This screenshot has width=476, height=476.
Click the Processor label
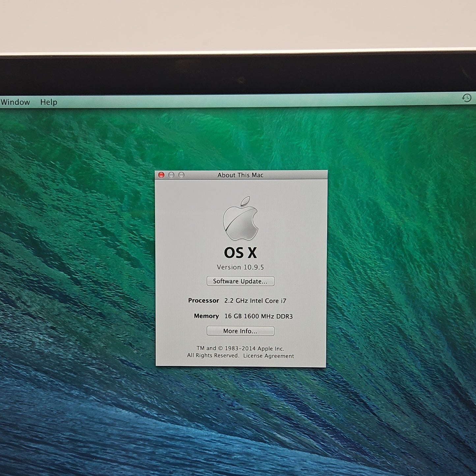pos(204,300)
